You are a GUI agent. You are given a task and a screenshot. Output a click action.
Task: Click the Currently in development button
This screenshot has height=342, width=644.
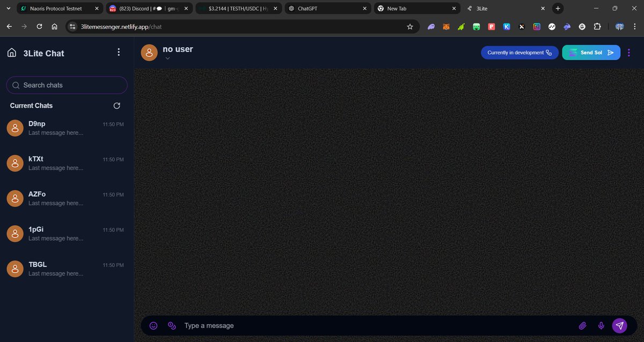click(519, 53)
